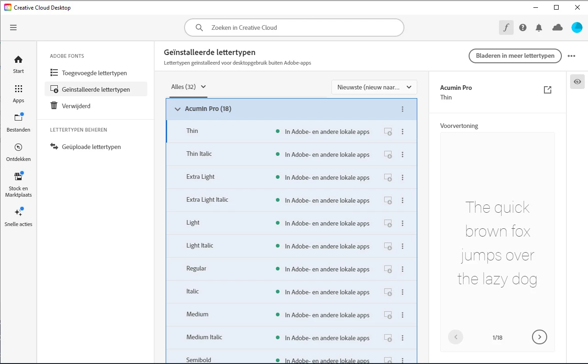
Task: Select the Medium Italic font row
Action: (291, 338)
